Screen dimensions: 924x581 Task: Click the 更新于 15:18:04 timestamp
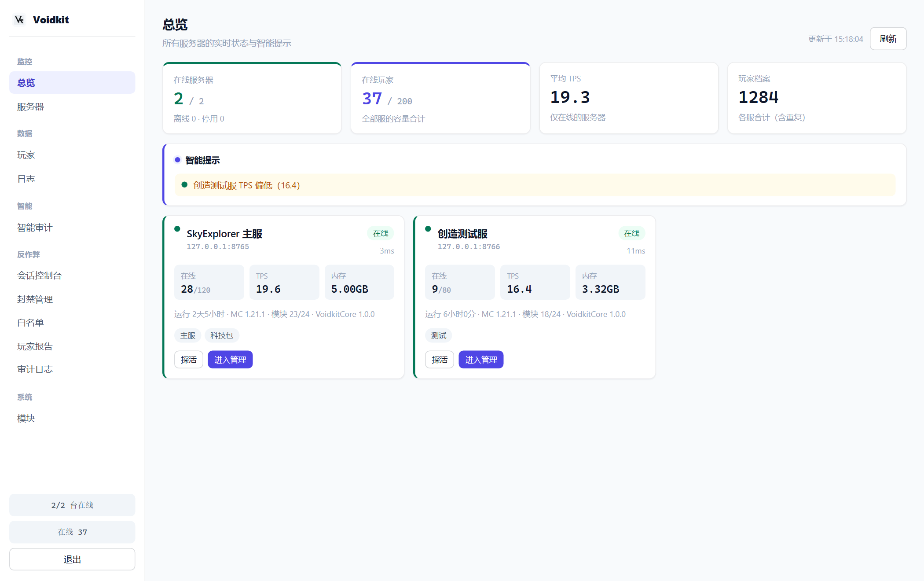[x=836, y=39]
